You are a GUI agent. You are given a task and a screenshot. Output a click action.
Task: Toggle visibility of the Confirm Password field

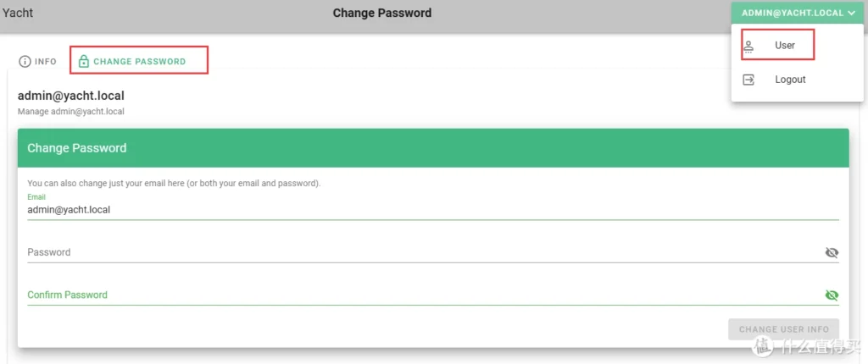(832, 295)
